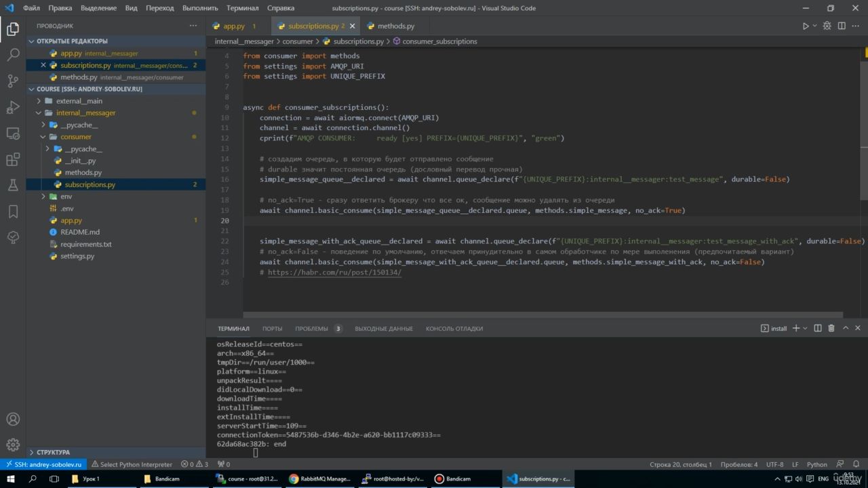Click the editor horizontal scrollbar

[x=542, y=314]
